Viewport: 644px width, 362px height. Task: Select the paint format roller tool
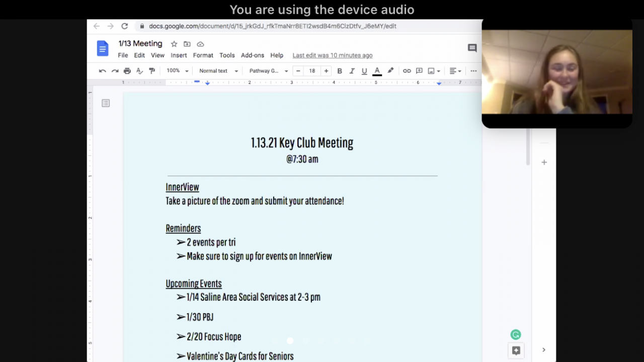click(152, 71)
